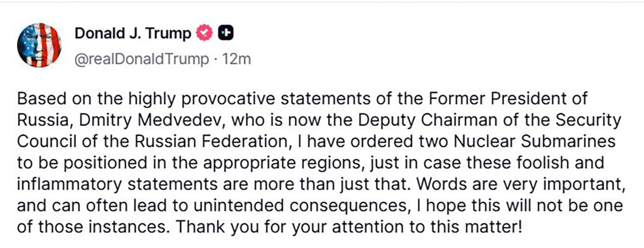Open the @realDonaldTrump handle link
The image size is (644, 248).
point(141,59)
